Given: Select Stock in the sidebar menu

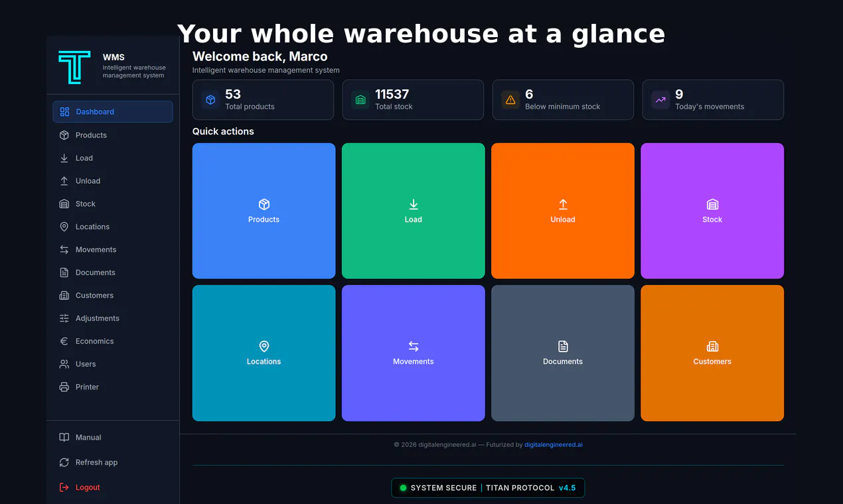Looking at the screenshot, I should point(113,204).
